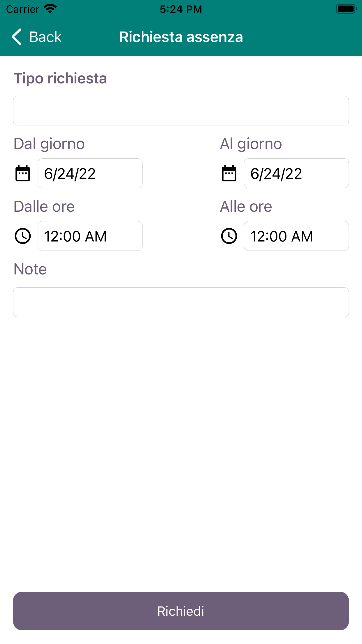Viewport: 362px width, 644px height.
Task: Open the Dal giorno date picker field
Action: 90,173
